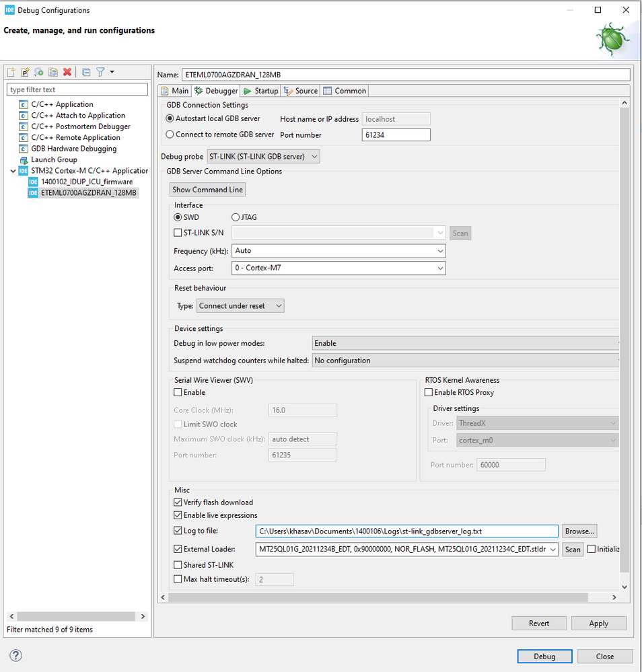
Task: Enable RTOS Proxy checkbox
Action: tap(429, 392)
